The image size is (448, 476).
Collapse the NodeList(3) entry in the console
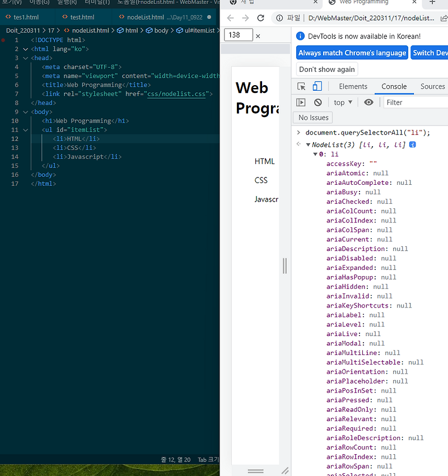308,144
